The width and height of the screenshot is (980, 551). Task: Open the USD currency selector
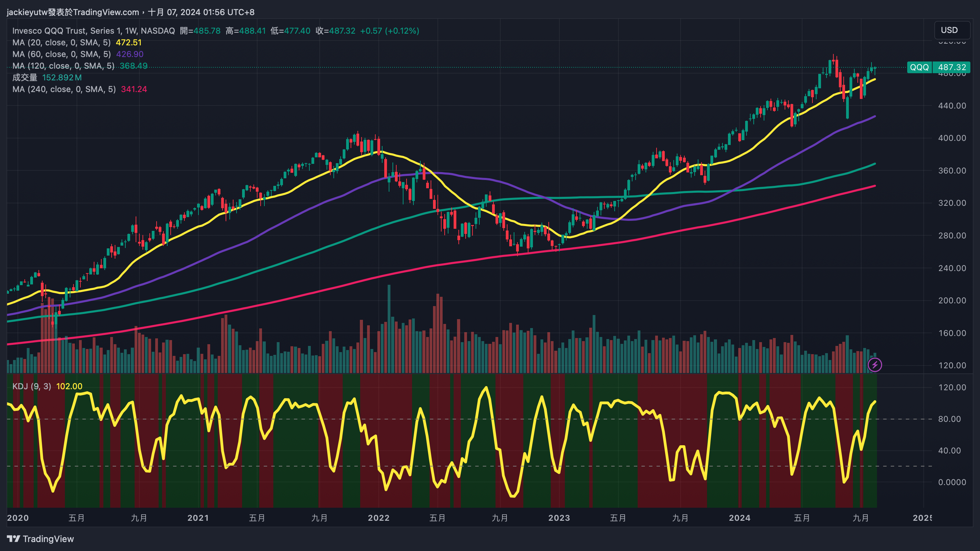tap(949, 30)
